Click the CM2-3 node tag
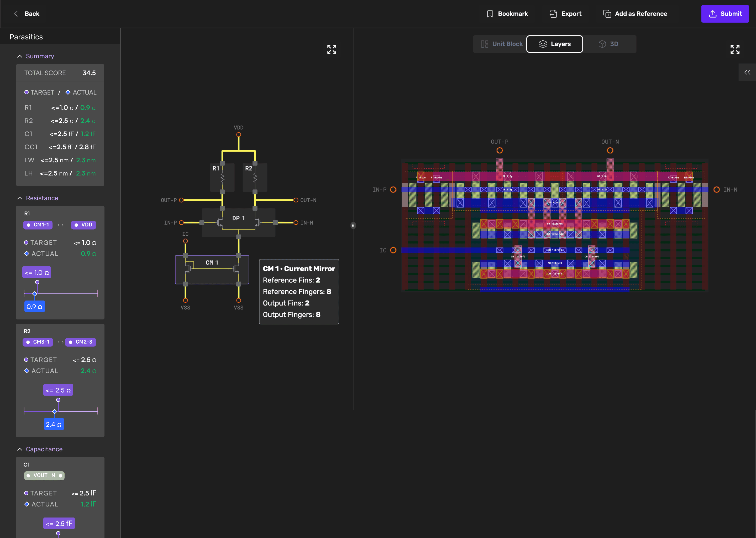 [80, 342]
